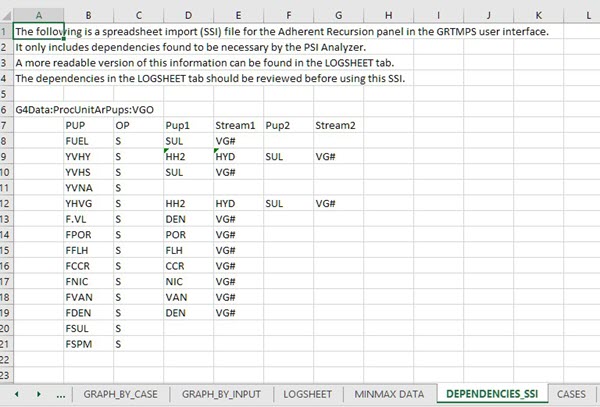This screenshot has height=407, width=600.
Task: Click the next sheet navigation arrow
Action: 40,394
